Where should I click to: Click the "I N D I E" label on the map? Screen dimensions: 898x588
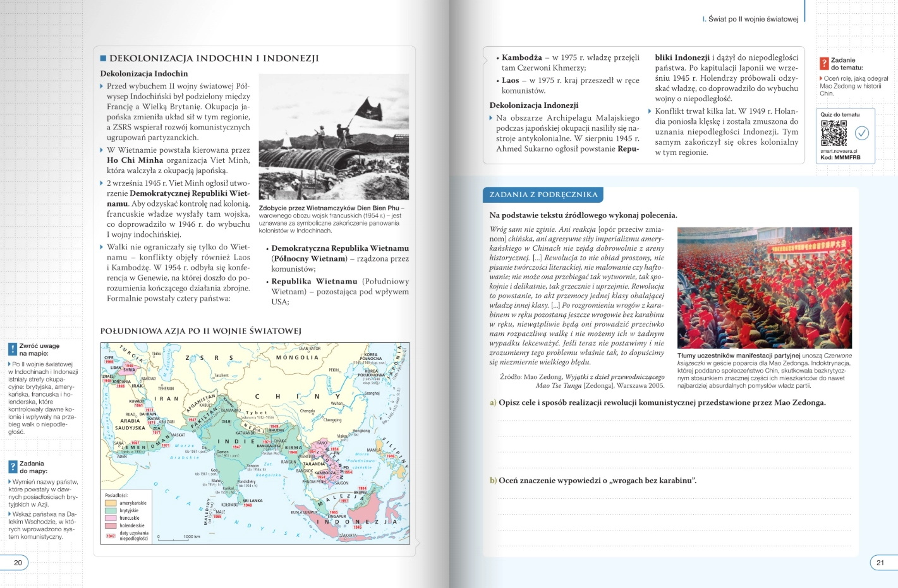click(x=236, y=442)
